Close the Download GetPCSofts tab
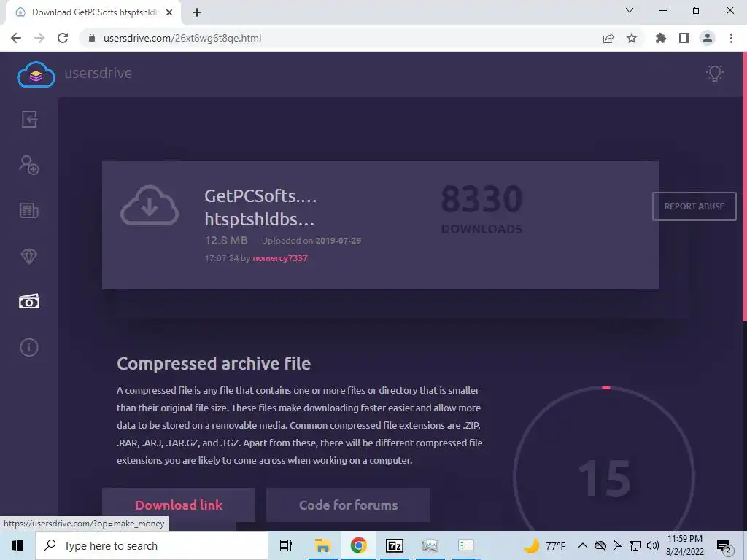Image resolution: width=747 pixels, height=560 pixels. 169,12
